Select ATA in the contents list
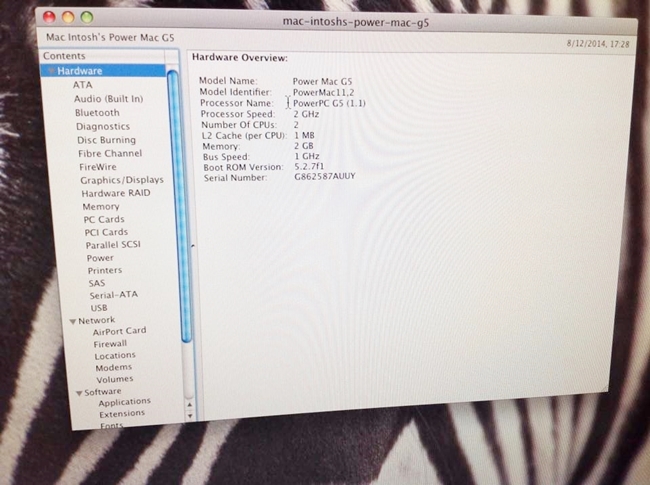The width and height of the screenshot is (650, 485). tap(82, 85)
